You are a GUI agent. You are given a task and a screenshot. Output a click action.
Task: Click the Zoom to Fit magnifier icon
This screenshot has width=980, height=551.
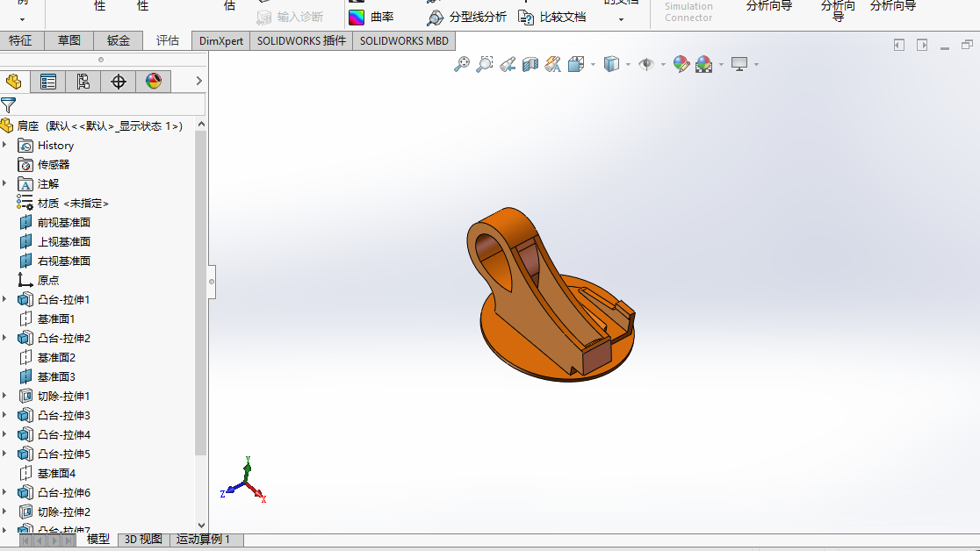[461, 64]
